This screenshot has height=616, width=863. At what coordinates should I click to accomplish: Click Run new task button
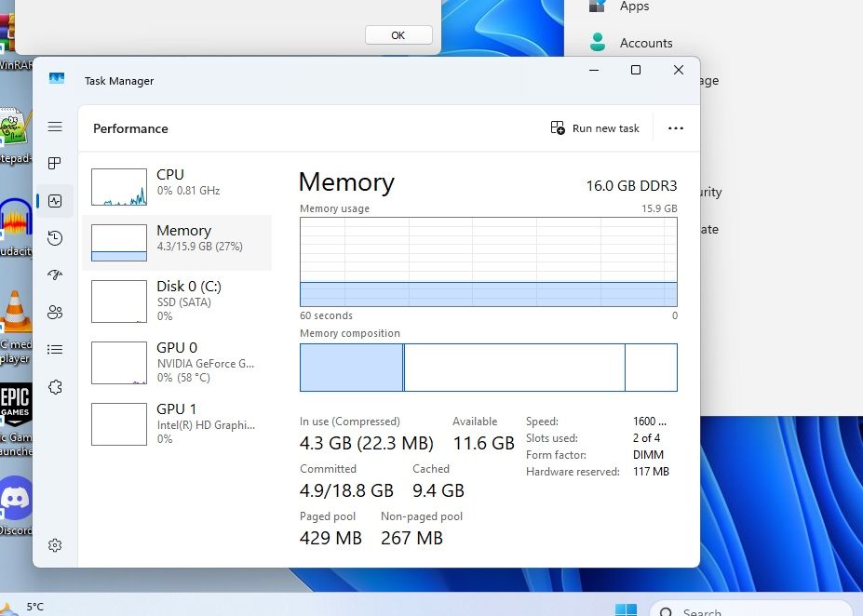[x=595, y=128]
